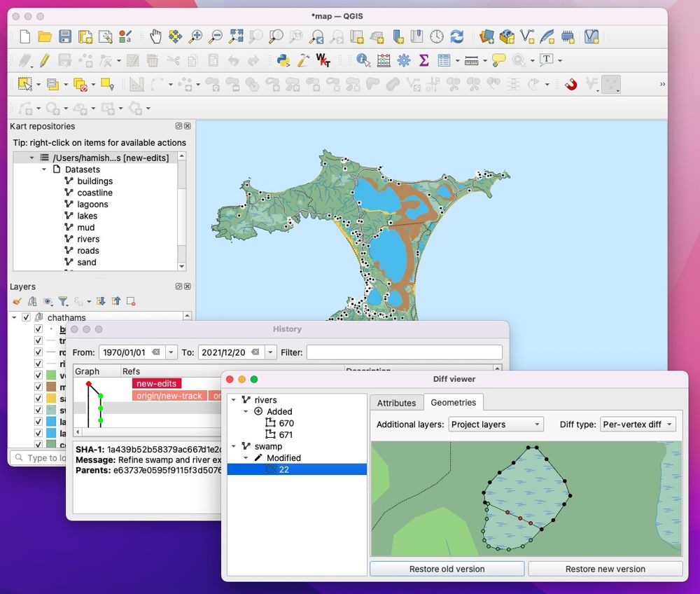Switch to the Attributes tab in Diff viewer
Screen dimensions: 700x594
tap(396, 403)
